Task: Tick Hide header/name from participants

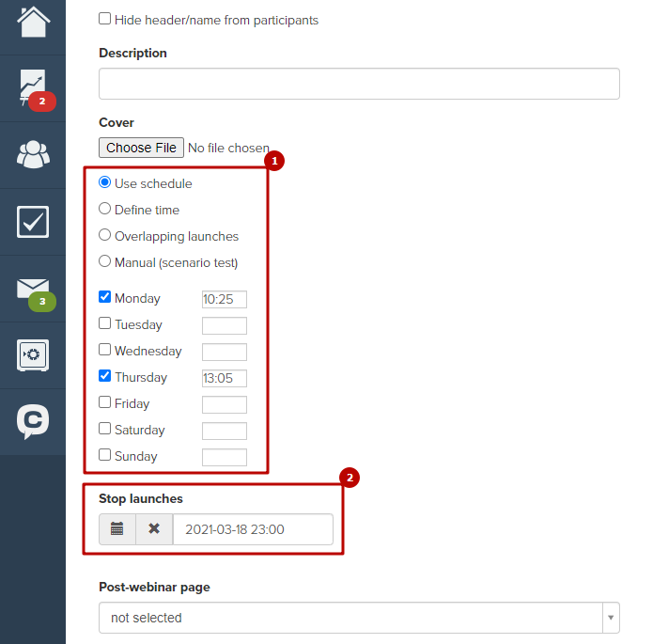Action: coord(104,19)
